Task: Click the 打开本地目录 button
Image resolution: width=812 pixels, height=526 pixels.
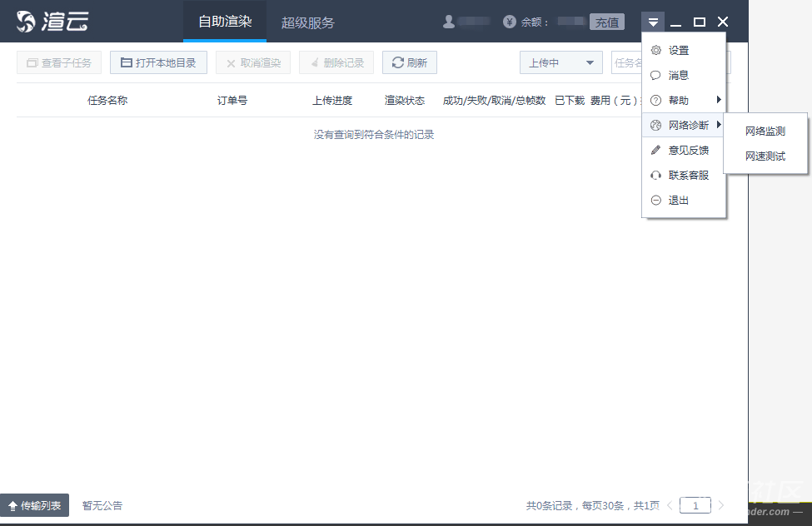Action: coord(158,63)
